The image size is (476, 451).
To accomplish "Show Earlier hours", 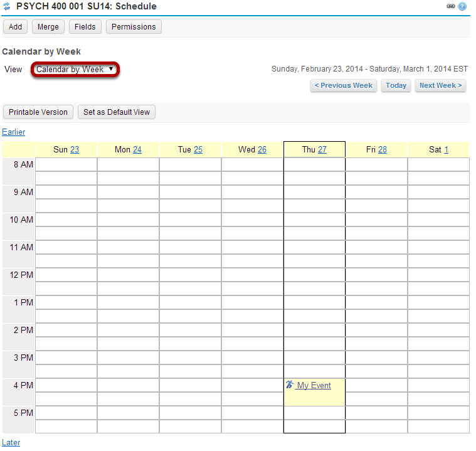I will pos(14,132).
